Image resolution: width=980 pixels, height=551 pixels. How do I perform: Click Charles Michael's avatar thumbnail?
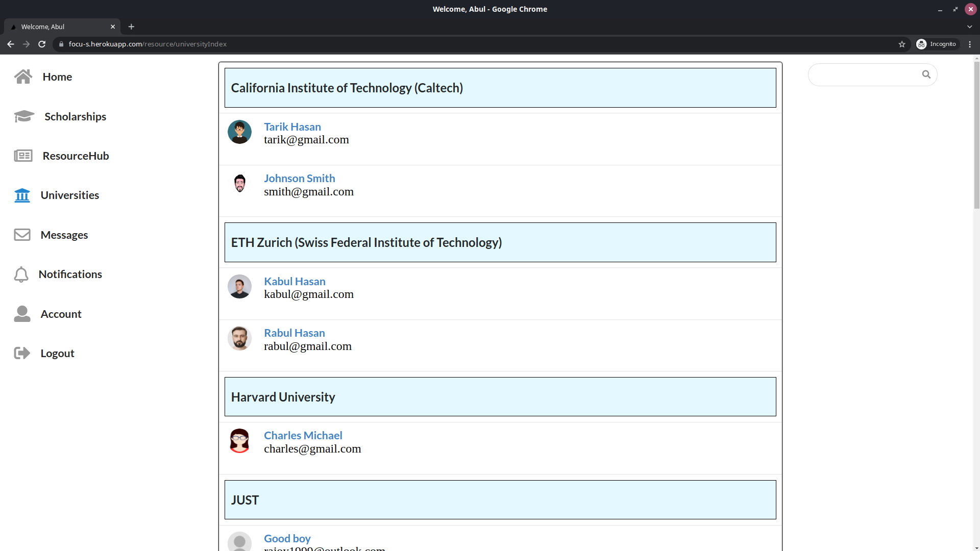coord(239,441)
